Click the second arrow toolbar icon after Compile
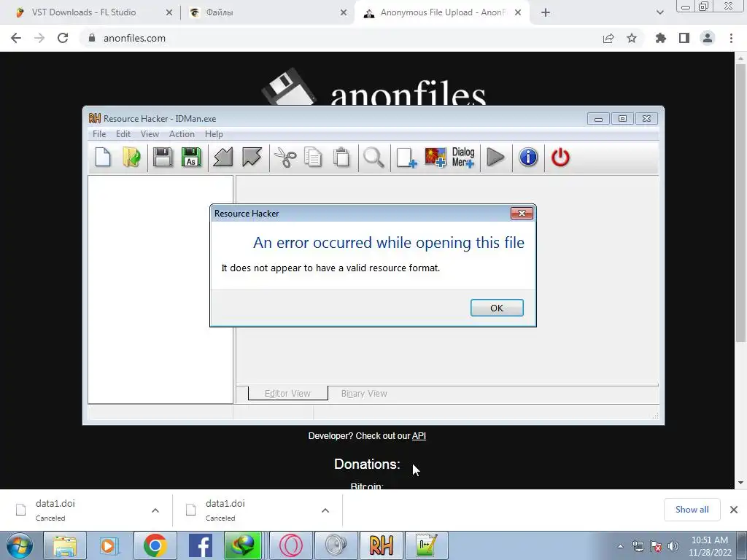 coord(252,157)
